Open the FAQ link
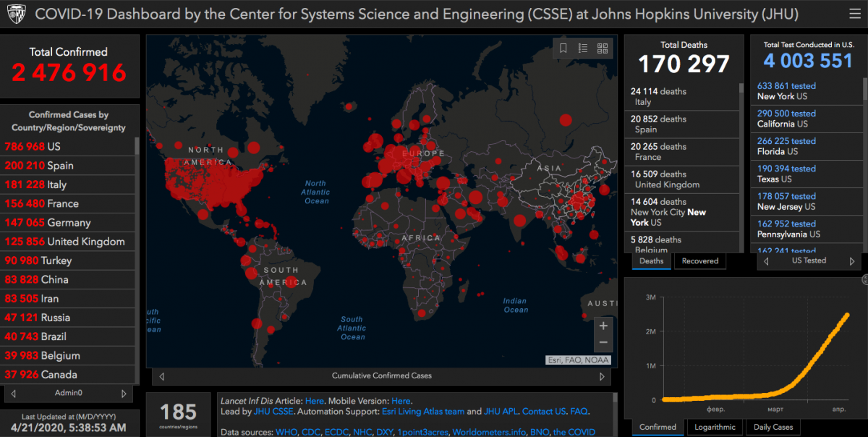This screenshot has width=868, height=437. point(579,411)
